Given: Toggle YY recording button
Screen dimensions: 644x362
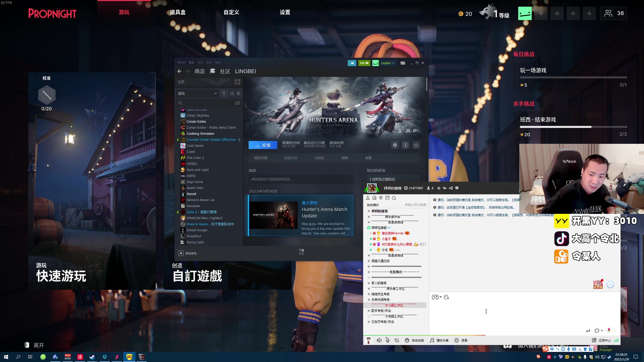Looking at the screenshot, I should pyautogui.click(x=461, y=340).
